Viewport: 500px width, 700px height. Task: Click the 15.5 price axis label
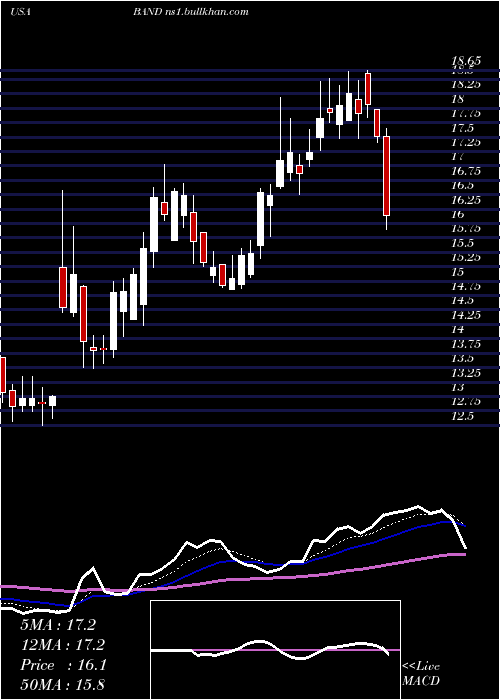click(463, 243)
